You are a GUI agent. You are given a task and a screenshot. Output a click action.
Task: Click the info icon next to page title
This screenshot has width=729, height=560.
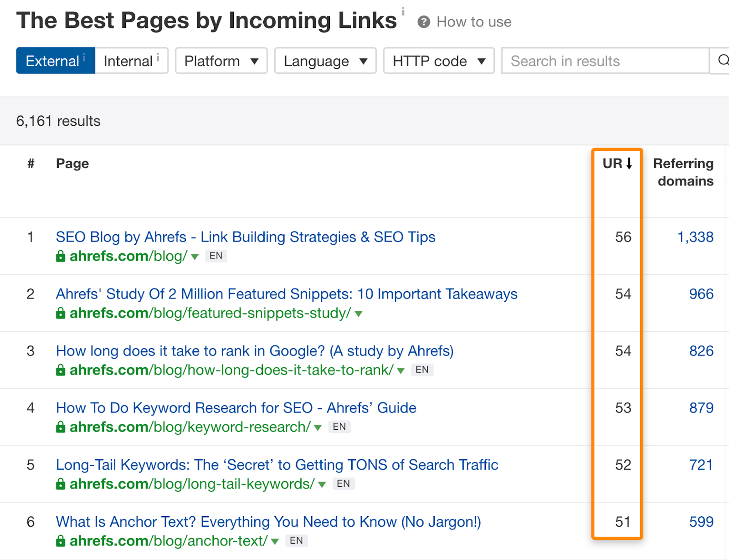[x=403, y=12]
